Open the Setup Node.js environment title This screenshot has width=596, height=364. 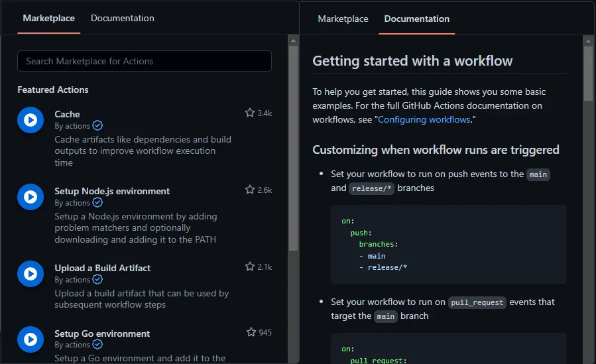[x=112, y=191]
